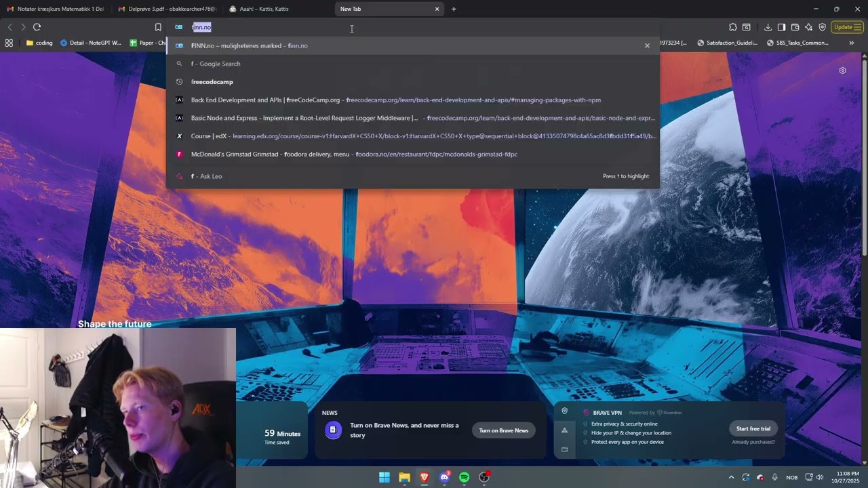
Task: Go forward with the forward arrow
Action: (x=23, y=27)
